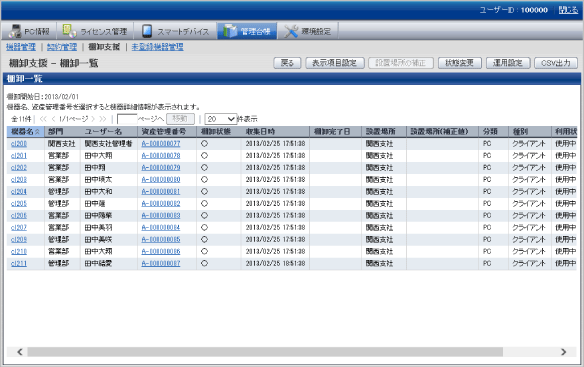Viewport: 584px width, 367px height.
Task: Open 環境設定 tools icon
Action: (291, 31)
